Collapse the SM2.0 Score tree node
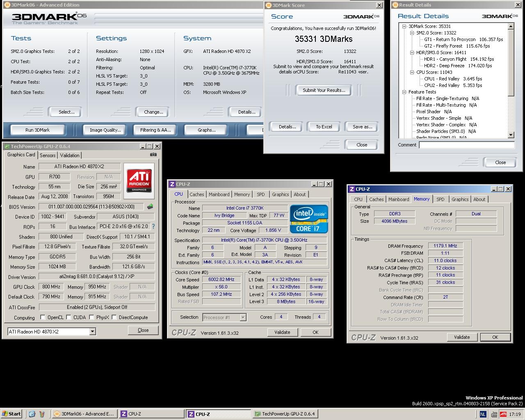The image size is (525, 420). click(412, 33)
